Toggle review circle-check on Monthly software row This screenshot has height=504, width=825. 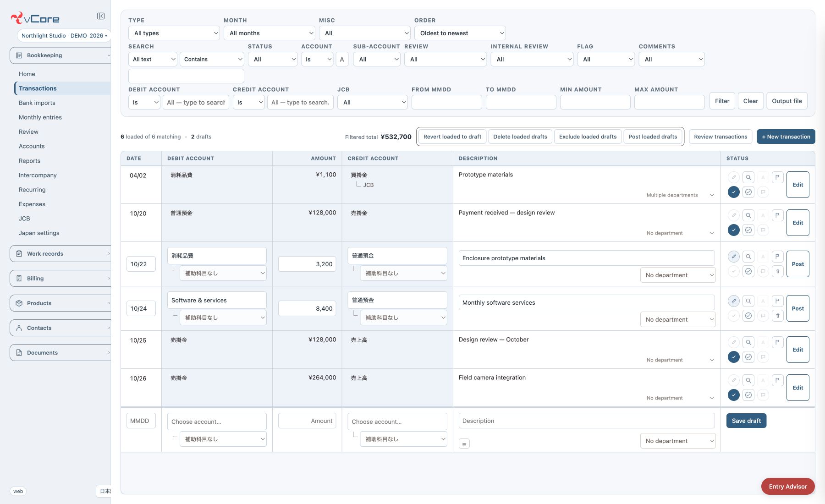[748, 316]
